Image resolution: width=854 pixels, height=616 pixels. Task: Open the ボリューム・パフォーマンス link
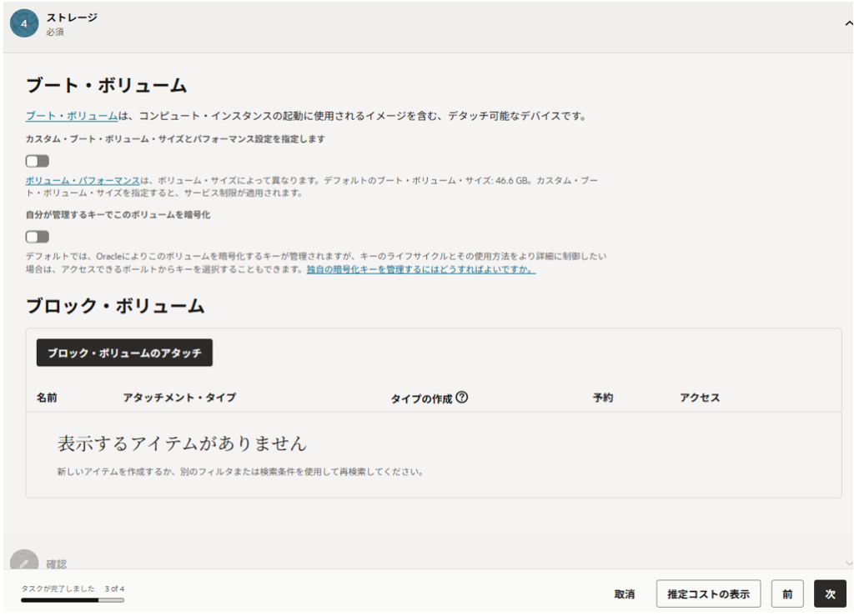point(82,180)
